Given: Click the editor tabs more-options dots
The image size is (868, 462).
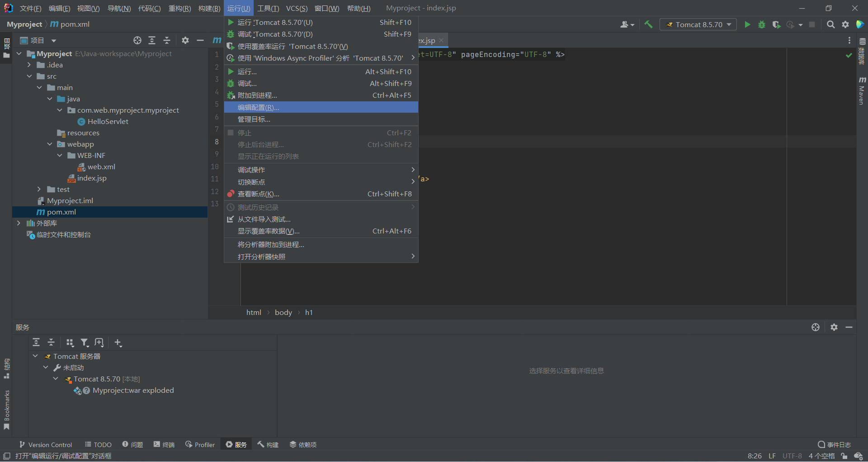Looking at the screenshot, I should 849,40.
